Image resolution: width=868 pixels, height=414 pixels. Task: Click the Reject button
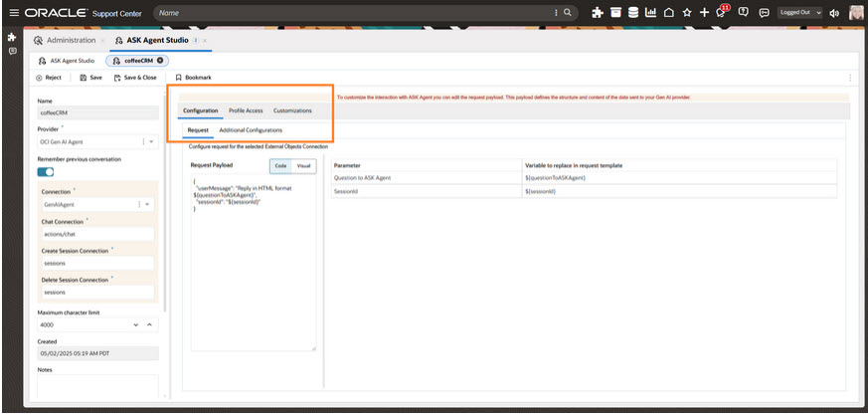pos(49,78)
